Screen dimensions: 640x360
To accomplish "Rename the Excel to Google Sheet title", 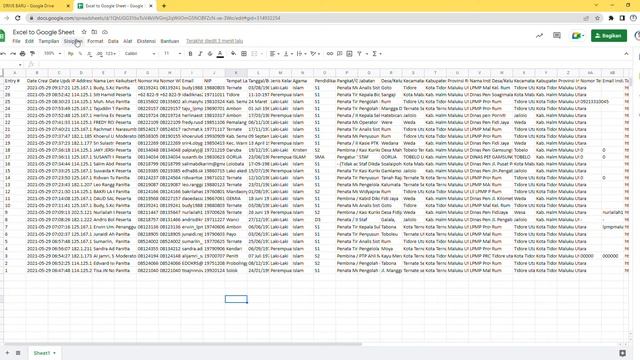I will 44,32.
